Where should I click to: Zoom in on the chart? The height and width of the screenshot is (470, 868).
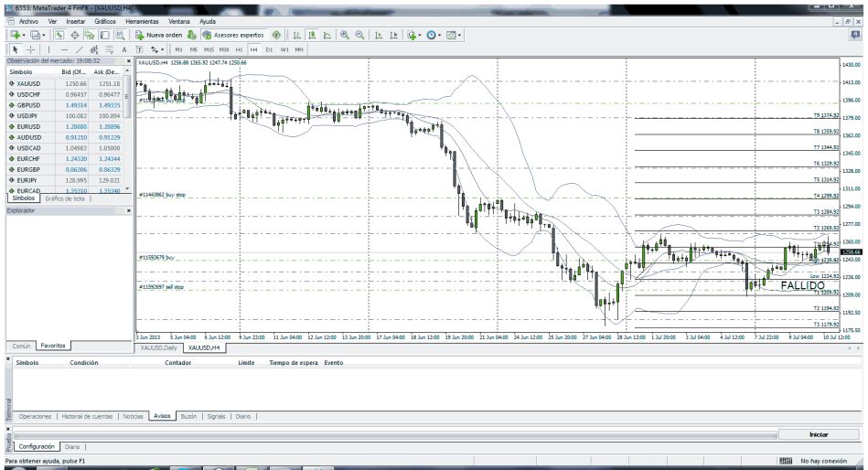click(x=344, y=34)
